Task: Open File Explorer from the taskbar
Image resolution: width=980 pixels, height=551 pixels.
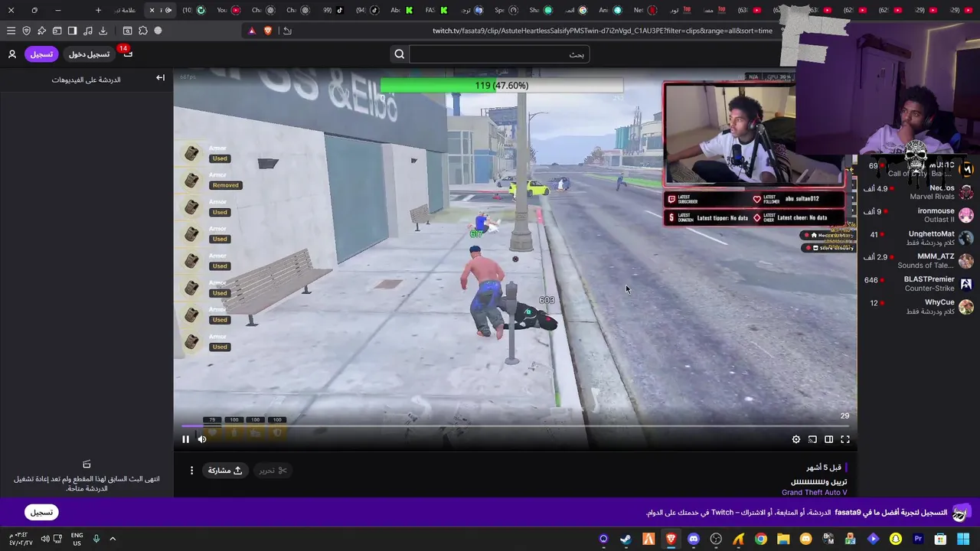Action: 783,539
